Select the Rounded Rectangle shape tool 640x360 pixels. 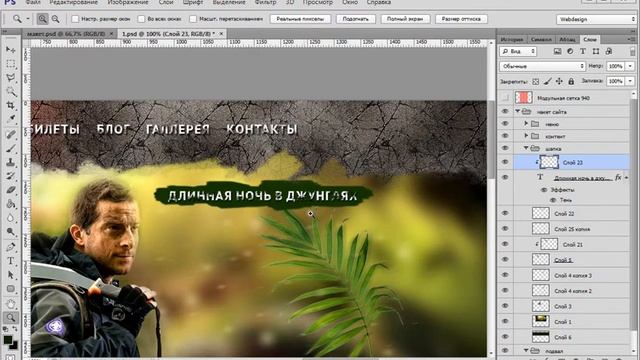click(11, 289)
